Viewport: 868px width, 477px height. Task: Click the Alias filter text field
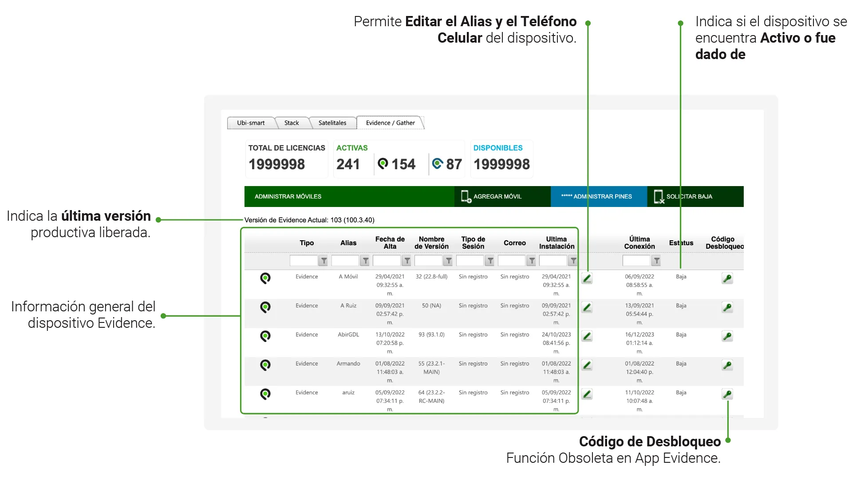click(345, 261)
